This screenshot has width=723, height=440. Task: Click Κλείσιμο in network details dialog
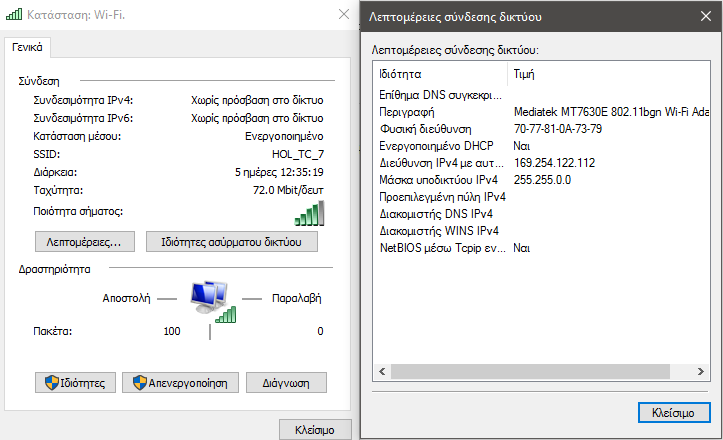tap(674, 412)
